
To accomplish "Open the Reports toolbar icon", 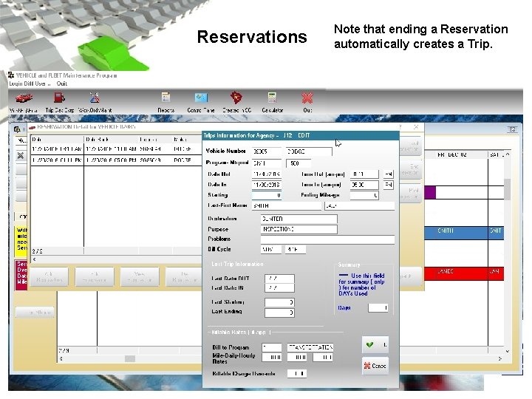I will click(166, 98).
